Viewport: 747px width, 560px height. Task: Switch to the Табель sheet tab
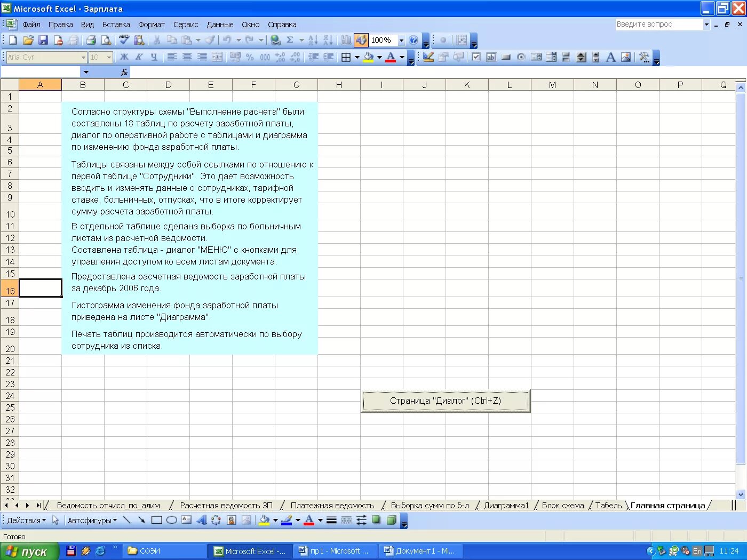[608, 505]
